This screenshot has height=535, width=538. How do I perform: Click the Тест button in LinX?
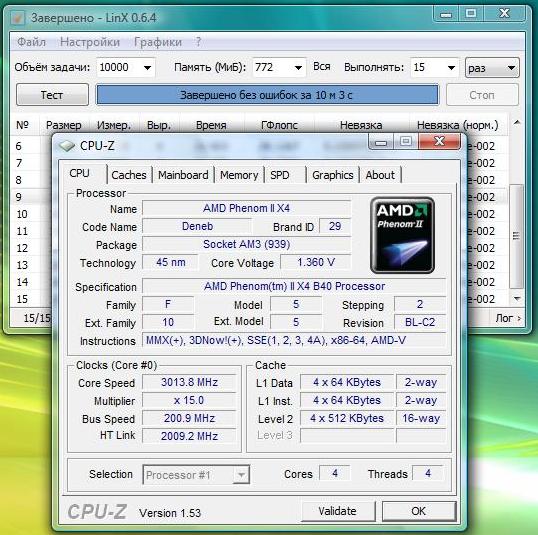point(52,95)
